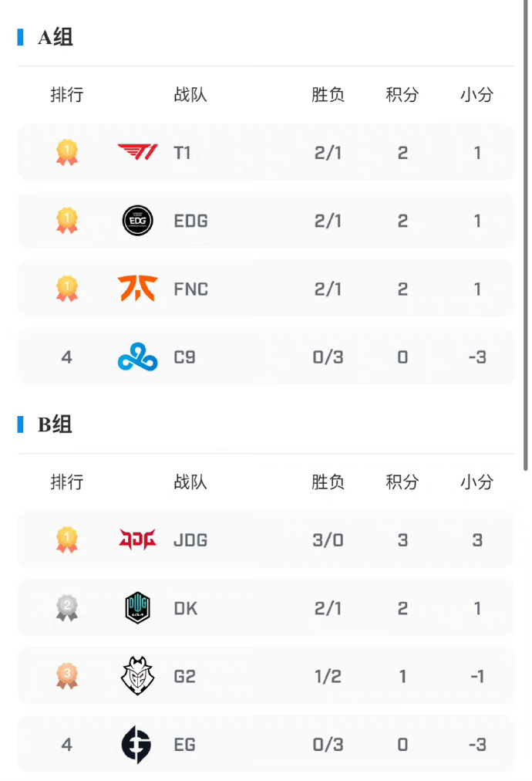The height and width of the screenshot is (781, 532).
Task: Open the JDG team name link
Action: pyautogui.click(x=190, y=540)
